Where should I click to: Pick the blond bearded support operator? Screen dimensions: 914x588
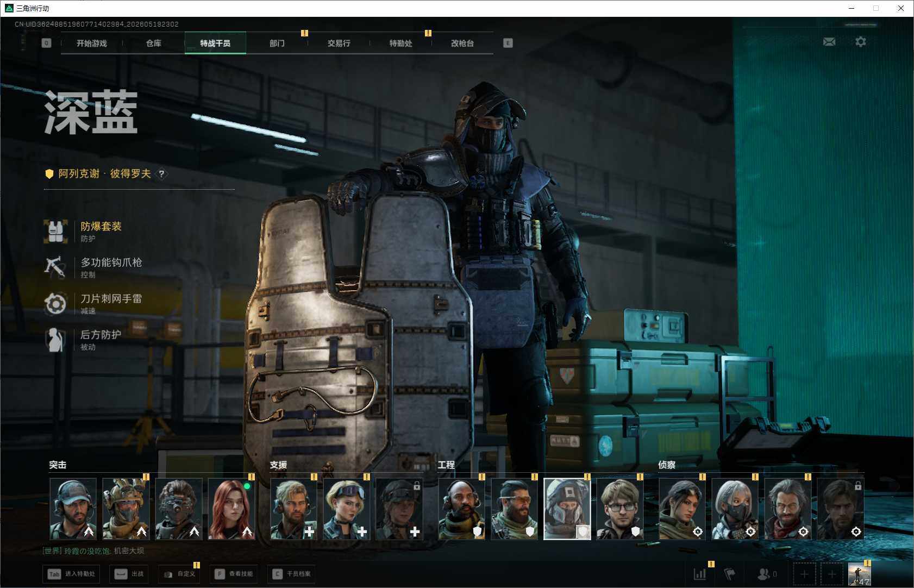point(293,509)
